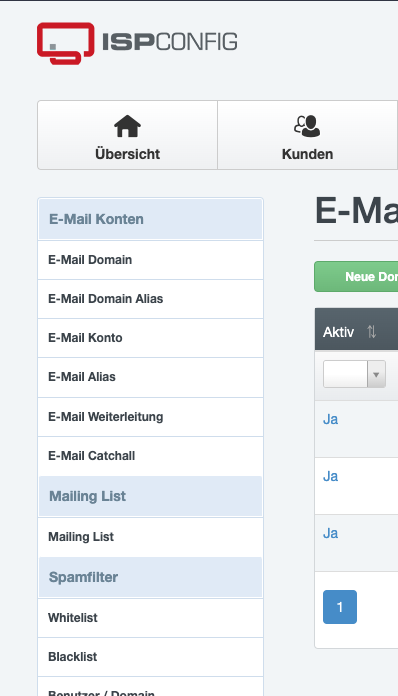Open the Übersicht home icon
Viewport: 398px width, 696px height.
point(127,126)
